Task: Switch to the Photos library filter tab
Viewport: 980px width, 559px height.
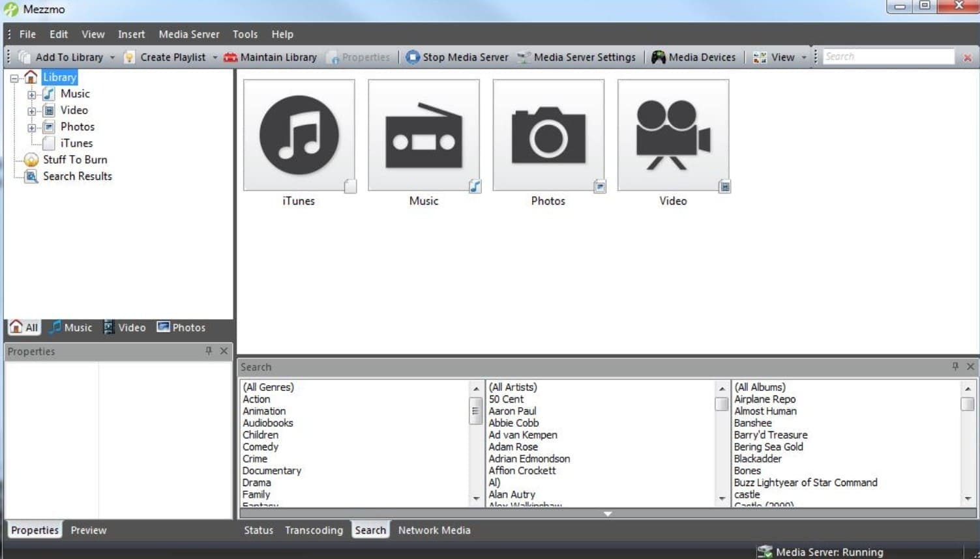Action: 181,327
